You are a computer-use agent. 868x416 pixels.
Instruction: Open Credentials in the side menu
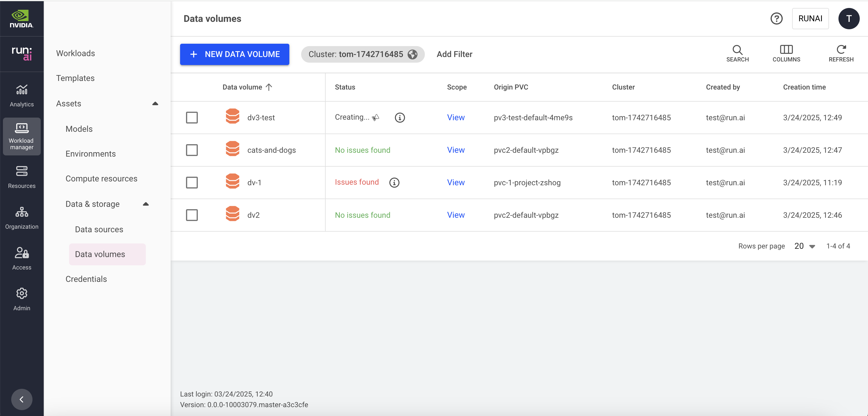click(x=86, y=279)
